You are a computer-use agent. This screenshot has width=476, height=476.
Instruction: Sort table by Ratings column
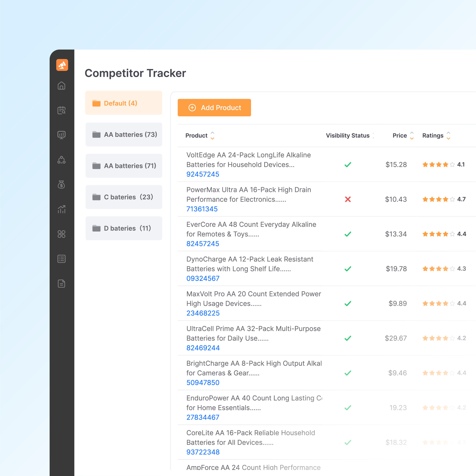click(x=448, y=136)
